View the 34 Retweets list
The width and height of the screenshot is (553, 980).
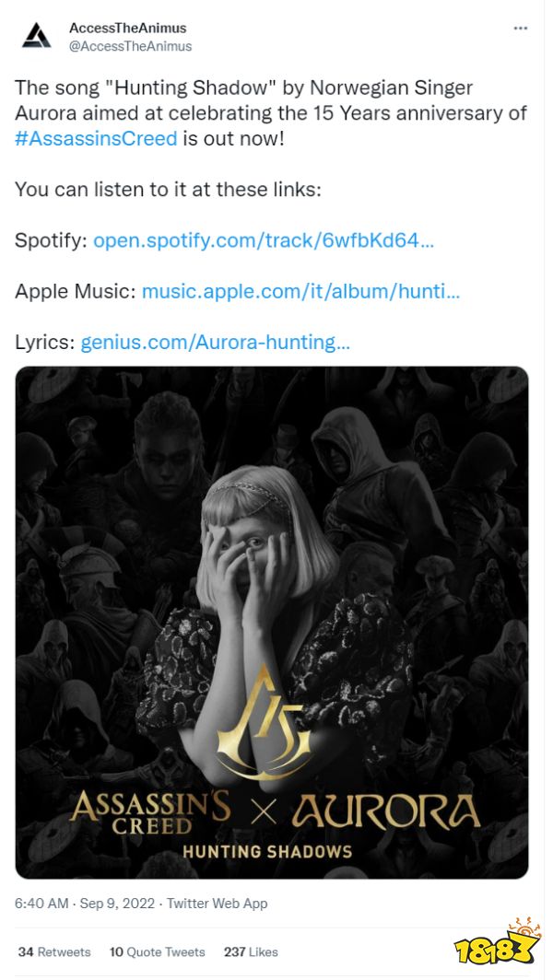54,951
